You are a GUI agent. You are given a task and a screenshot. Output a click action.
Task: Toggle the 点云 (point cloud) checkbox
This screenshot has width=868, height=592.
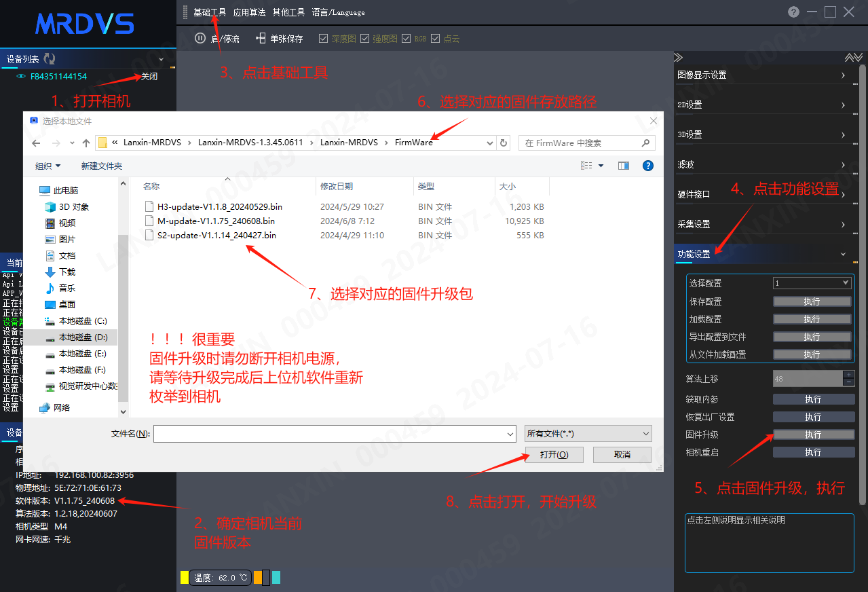coord(436,39)
